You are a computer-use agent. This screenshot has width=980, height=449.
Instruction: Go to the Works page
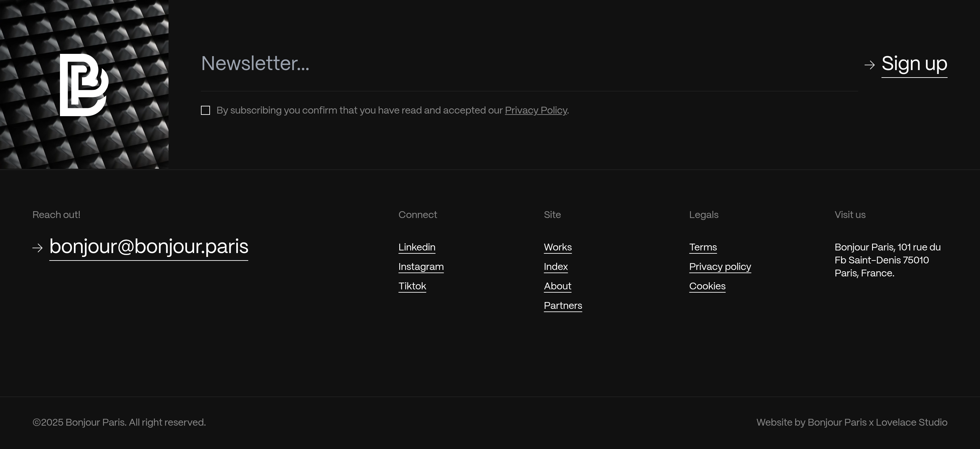[558, 247]
